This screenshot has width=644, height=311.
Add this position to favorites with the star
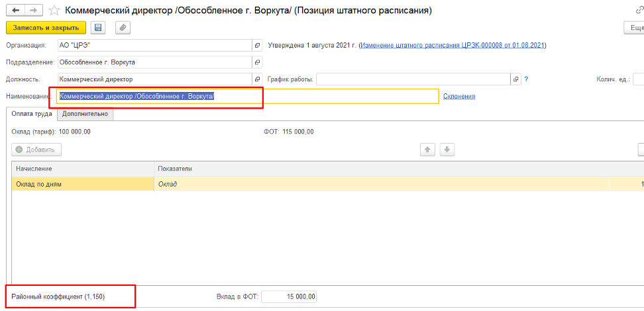click(x=54, y=11)
